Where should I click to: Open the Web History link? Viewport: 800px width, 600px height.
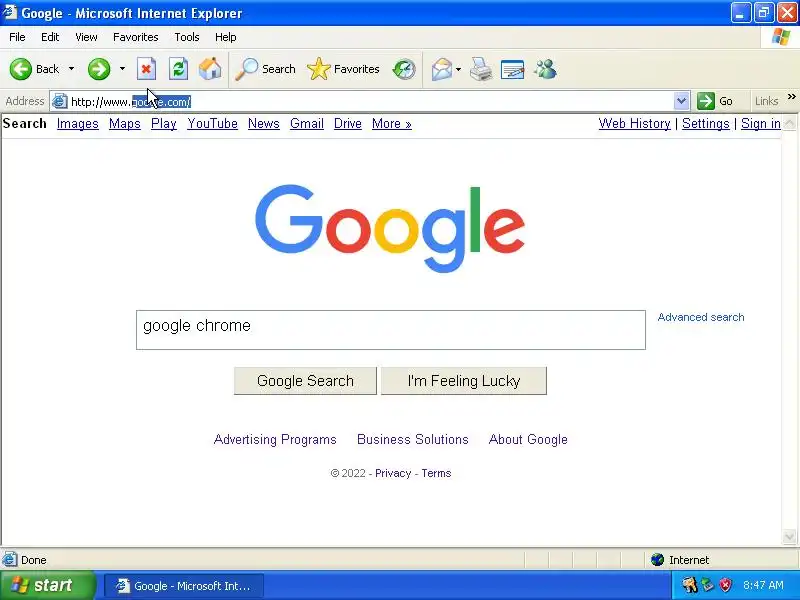point(634,123)
